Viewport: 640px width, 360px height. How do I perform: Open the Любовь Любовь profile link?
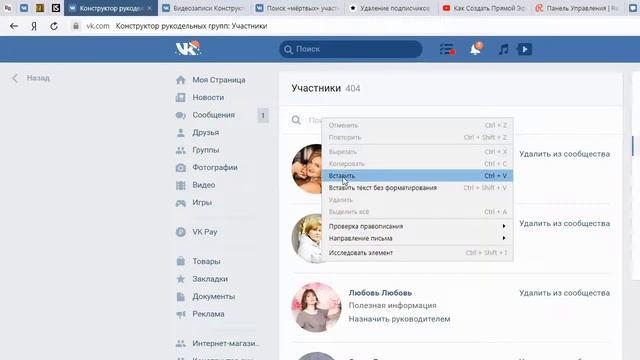pyautogui.click(x=380, y=293)
